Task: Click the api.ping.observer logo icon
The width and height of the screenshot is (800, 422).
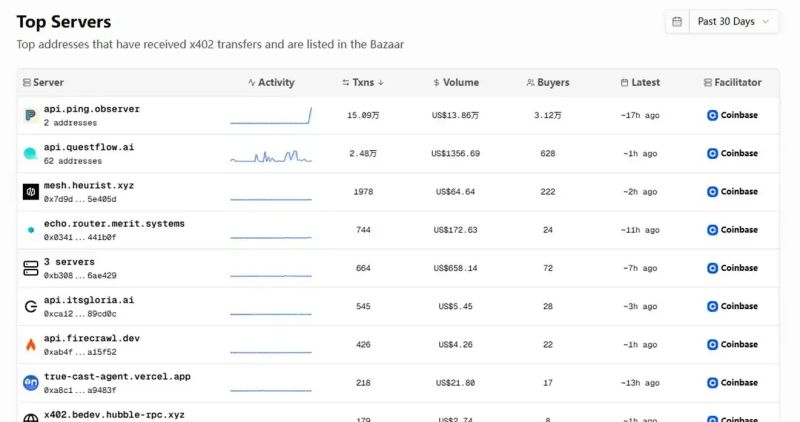Action: 31,115
